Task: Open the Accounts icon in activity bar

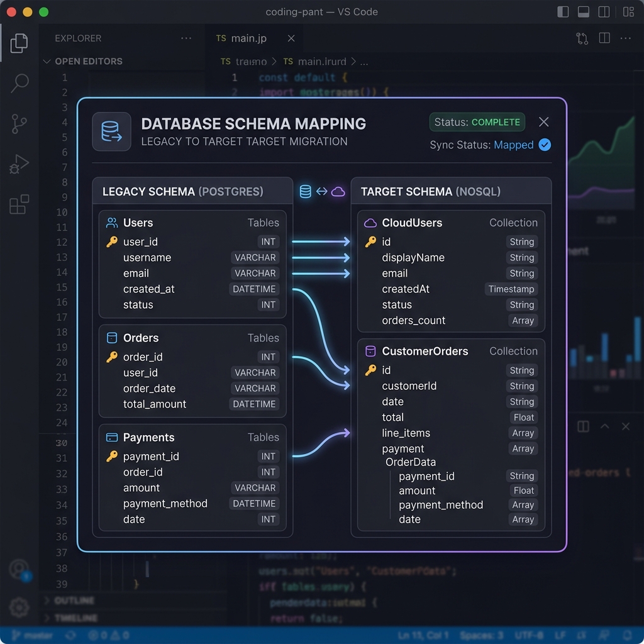Action: (19, 570)
